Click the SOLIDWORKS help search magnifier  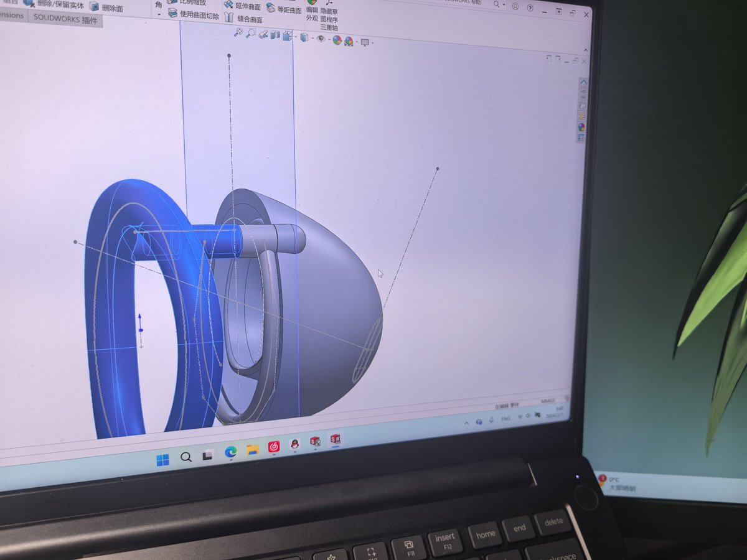[496, 4]
